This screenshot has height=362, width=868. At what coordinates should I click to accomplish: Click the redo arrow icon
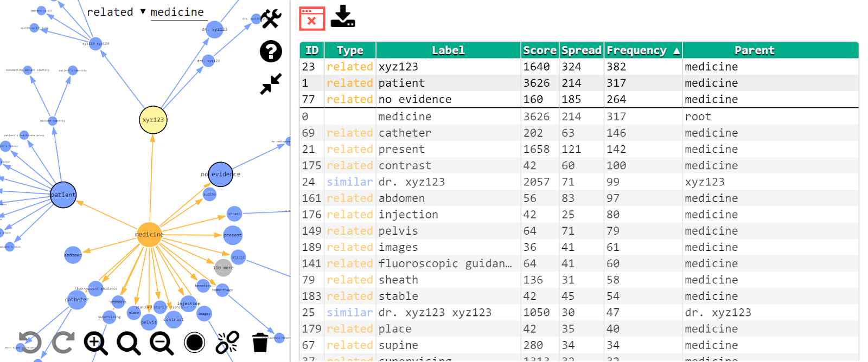pos(63,342)
